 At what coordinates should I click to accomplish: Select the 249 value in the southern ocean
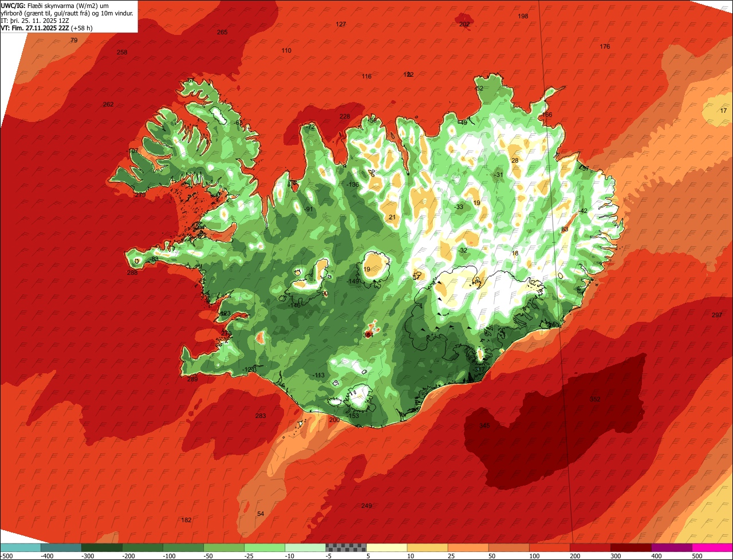point(366,506)
